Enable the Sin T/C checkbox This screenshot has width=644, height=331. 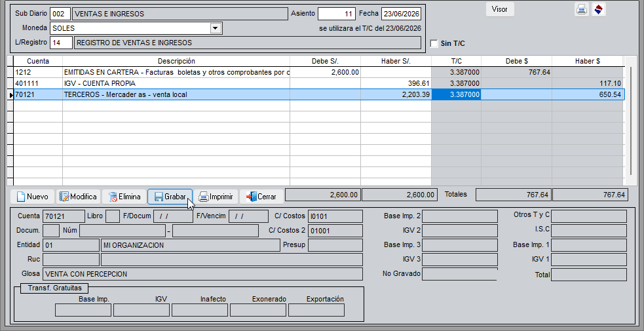coord(434,43)
